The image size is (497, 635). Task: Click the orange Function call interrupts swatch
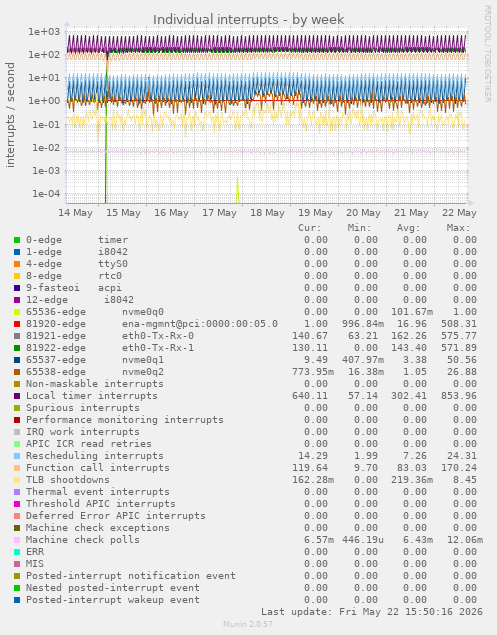[17, 468]
